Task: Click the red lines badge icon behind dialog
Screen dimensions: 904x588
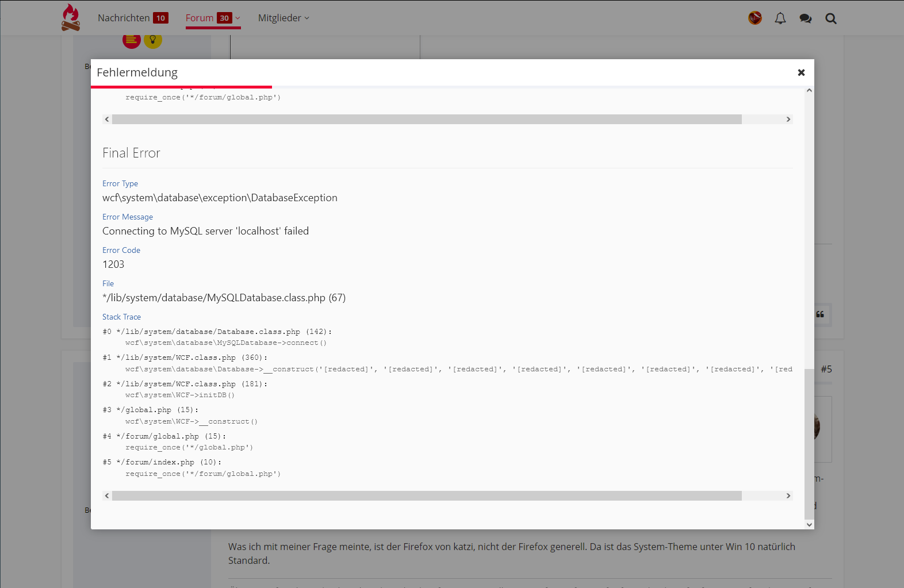Action: [x=132, y=40]
